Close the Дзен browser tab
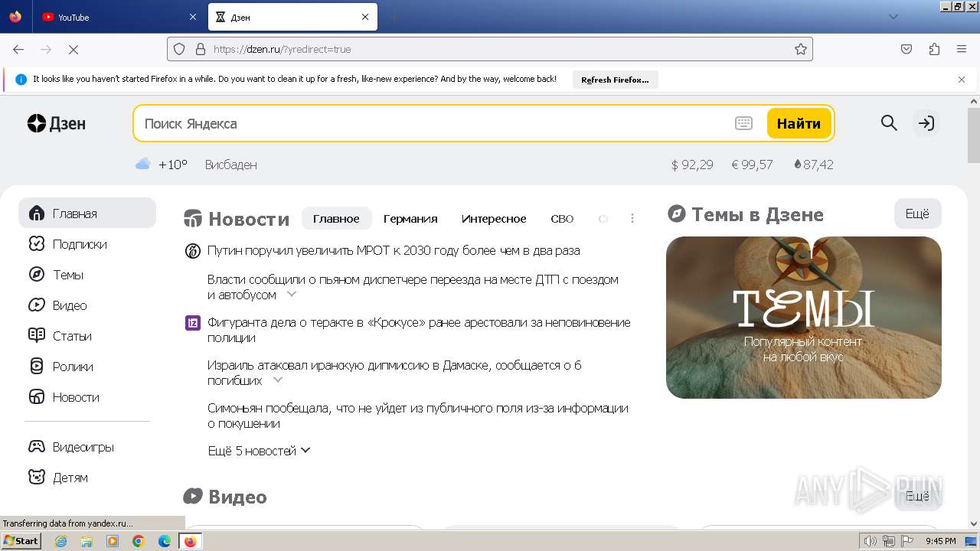Screen dimensions: 980x551 point(365,17)
